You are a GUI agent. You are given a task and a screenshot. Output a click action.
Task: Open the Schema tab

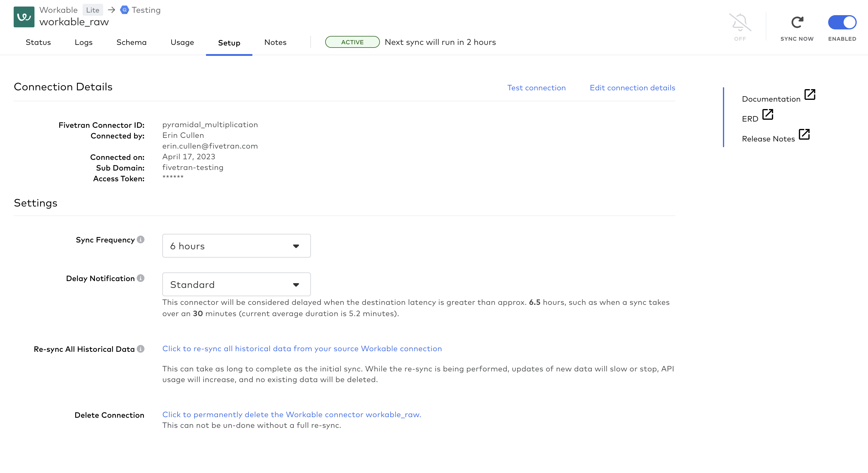(131, 42)
